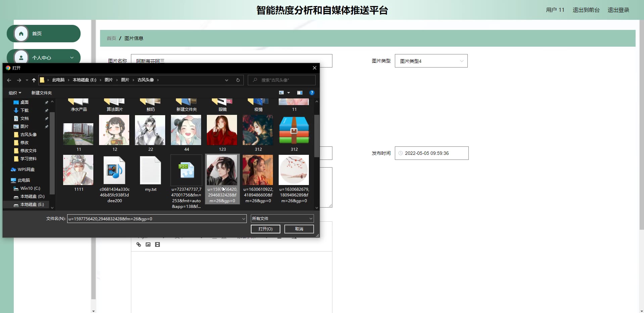644x313 pixels.
Task: Click 退出登录 link
Action: click(618, 10)
